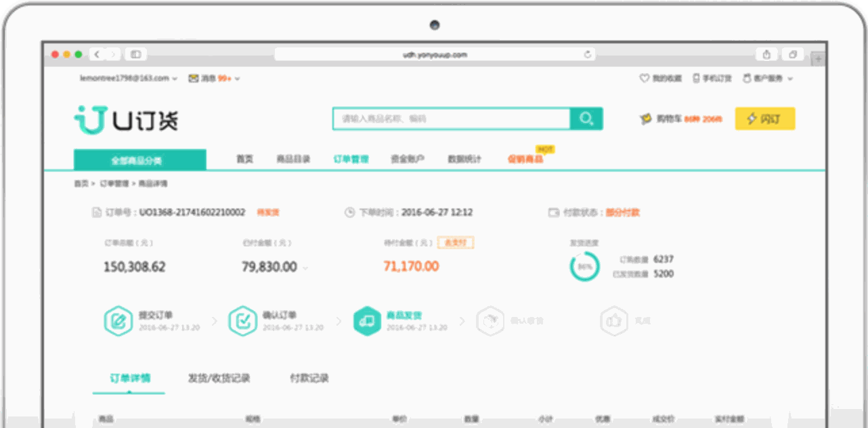Viewport: 868px width, 428px height.
Task: Open the 购物车 cart icon
Action: point(646,119)
